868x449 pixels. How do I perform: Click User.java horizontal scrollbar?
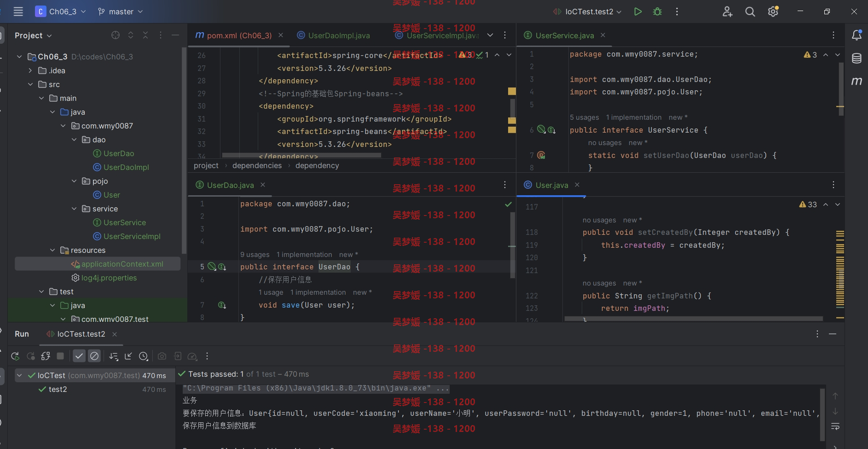[x=694, y=319]
